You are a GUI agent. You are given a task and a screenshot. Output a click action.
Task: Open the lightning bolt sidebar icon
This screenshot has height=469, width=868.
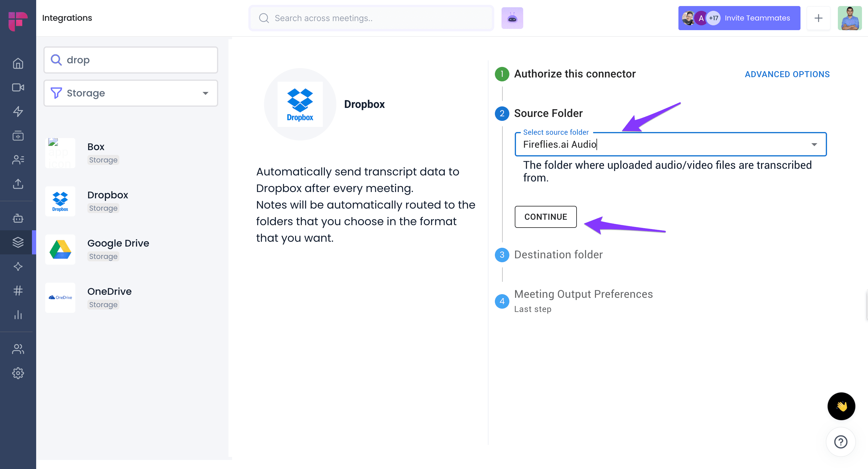click(x=18, y=112)
